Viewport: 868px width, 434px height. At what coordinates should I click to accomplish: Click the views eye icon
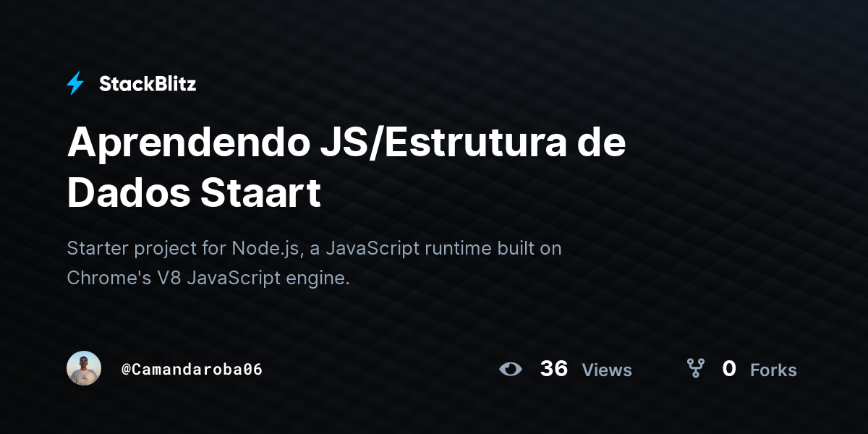pos(510,369)
